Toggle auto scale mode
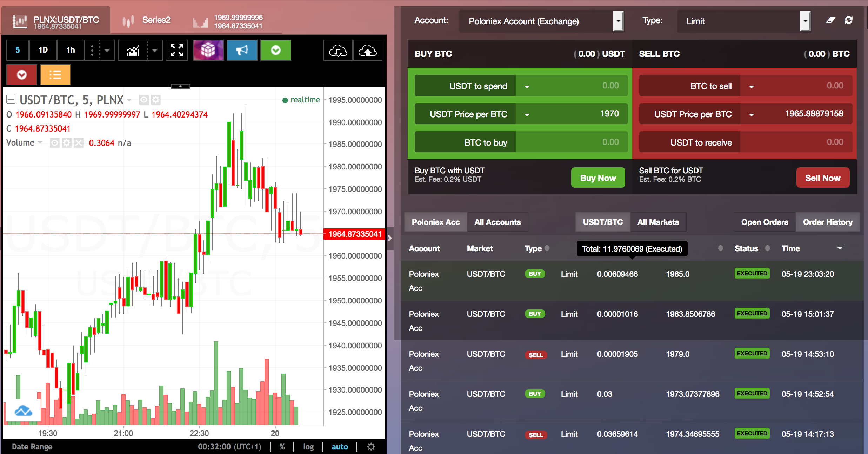The width and height of the screenshot is (868, 454). 340,447
